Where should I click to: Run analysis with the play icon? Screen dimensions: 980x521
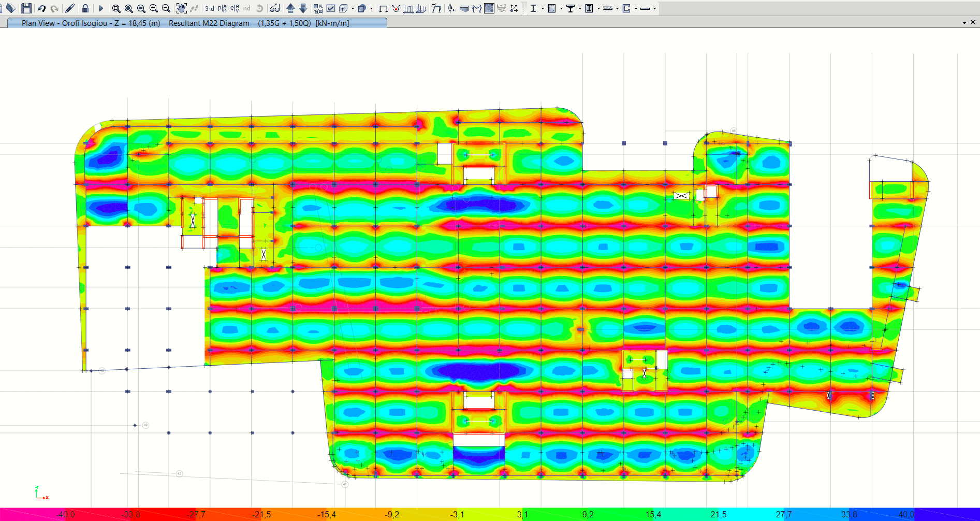(x=101, y=8)
